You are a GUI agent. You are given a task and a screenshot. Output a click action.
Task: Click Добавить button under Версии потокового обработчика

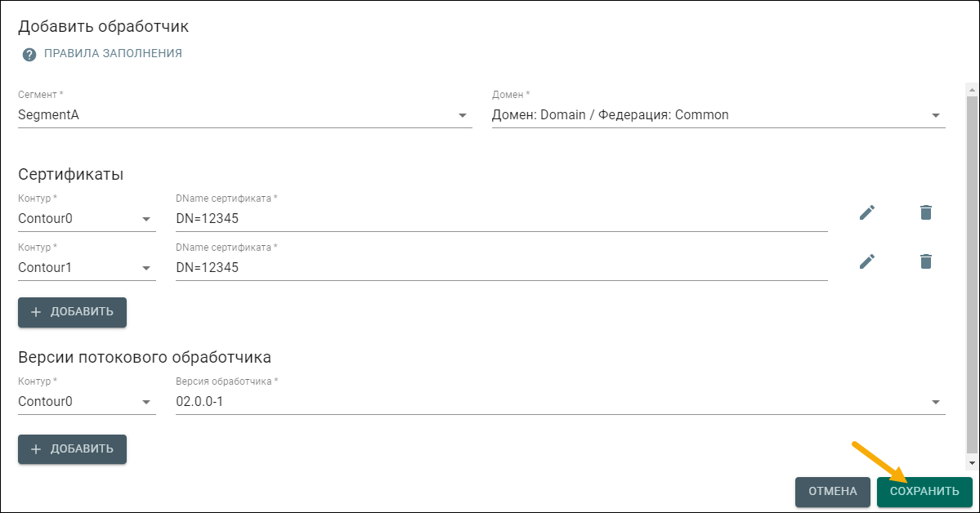coord(72,449)
